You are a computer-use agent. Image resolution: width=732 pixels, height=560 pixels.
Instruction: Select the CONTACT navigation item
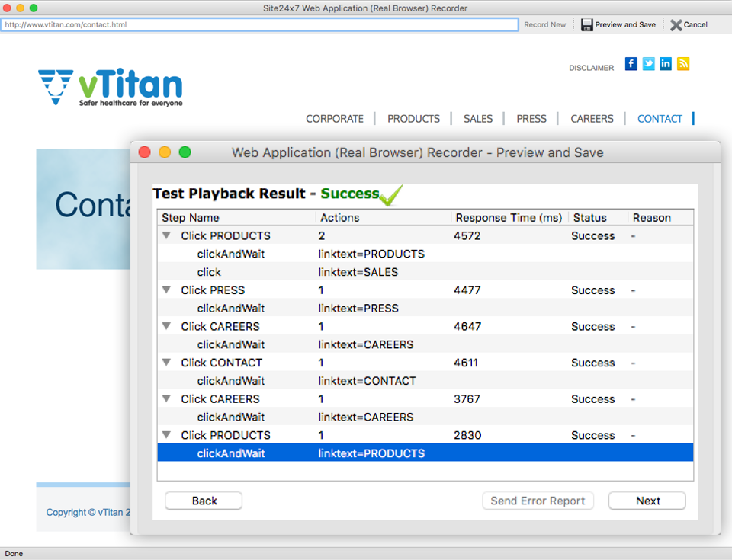660,119
